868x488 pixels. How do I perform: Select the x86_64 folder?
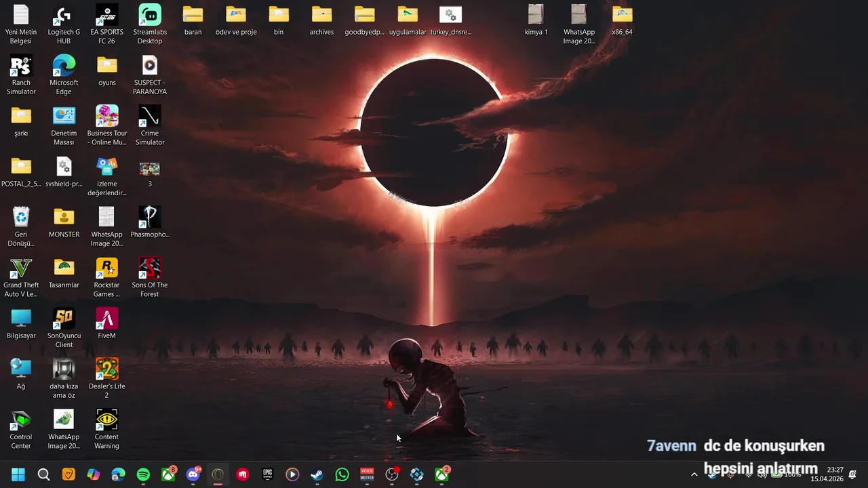pos(622,20)
